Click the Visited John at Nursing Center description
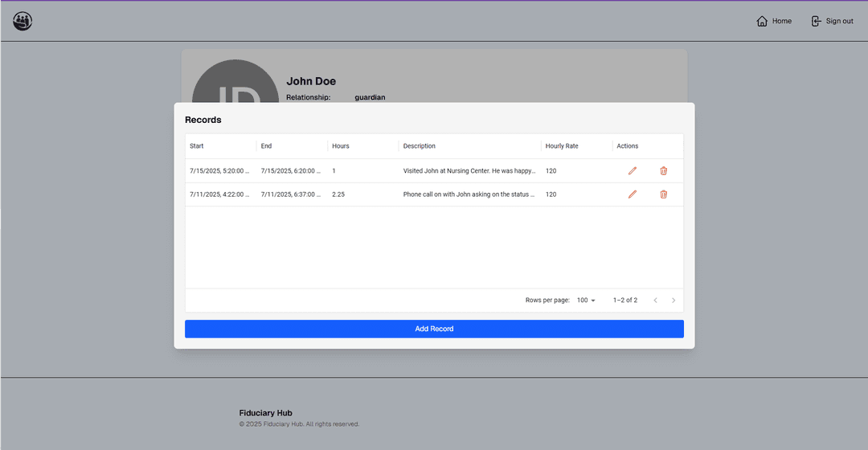Screen dimensions: 868x450 coord(469,171)
